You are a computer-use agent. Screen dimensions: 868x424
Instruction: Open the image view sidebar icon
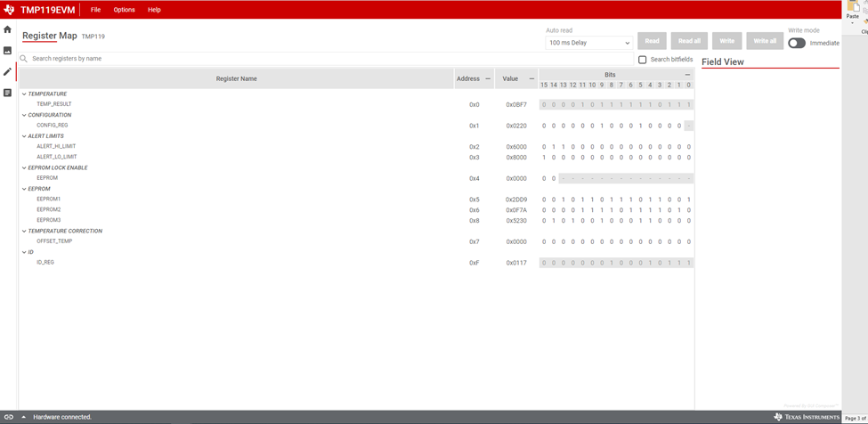coord(7,51)
